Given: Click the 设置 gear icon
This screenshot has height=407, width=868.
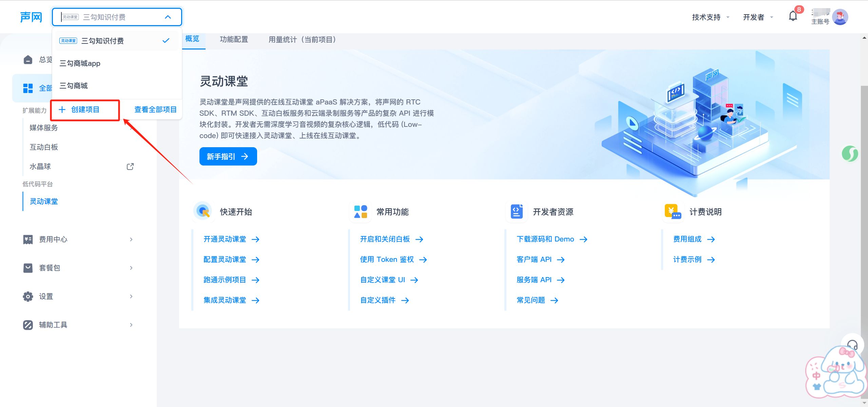Looking at the screenshot, I should click(28, 296).
